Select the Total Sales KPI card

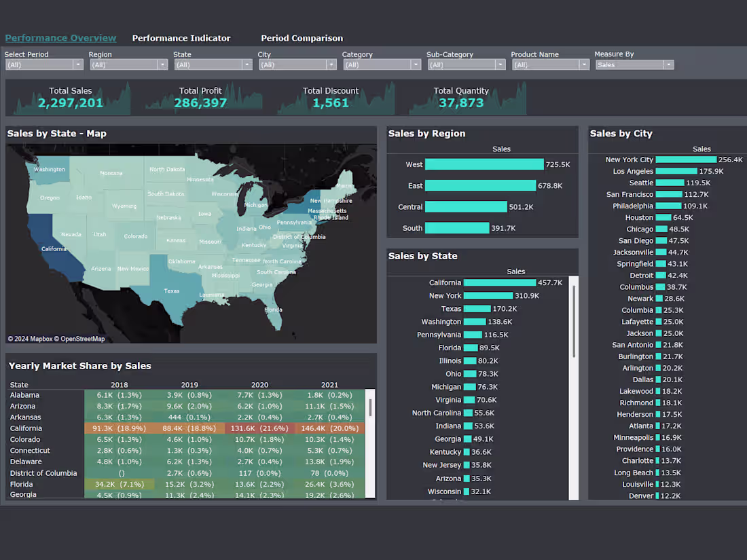tap(71, 98)
